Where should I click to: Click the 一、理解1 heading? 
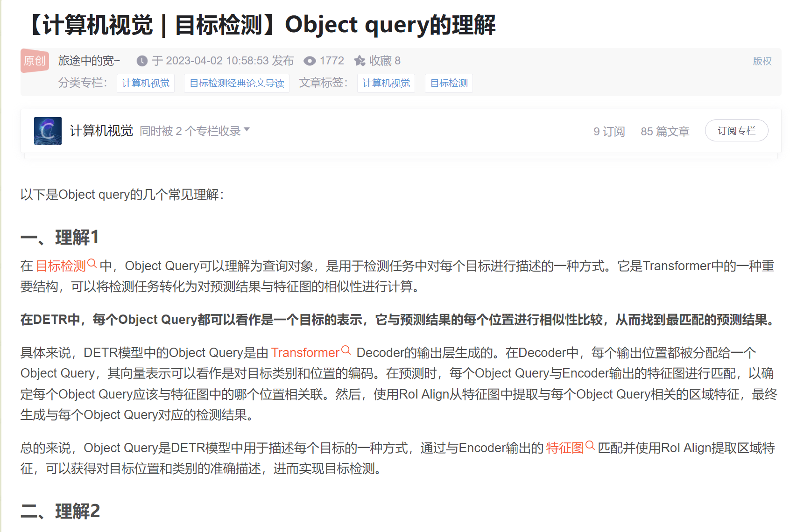[x=60, y=237]
